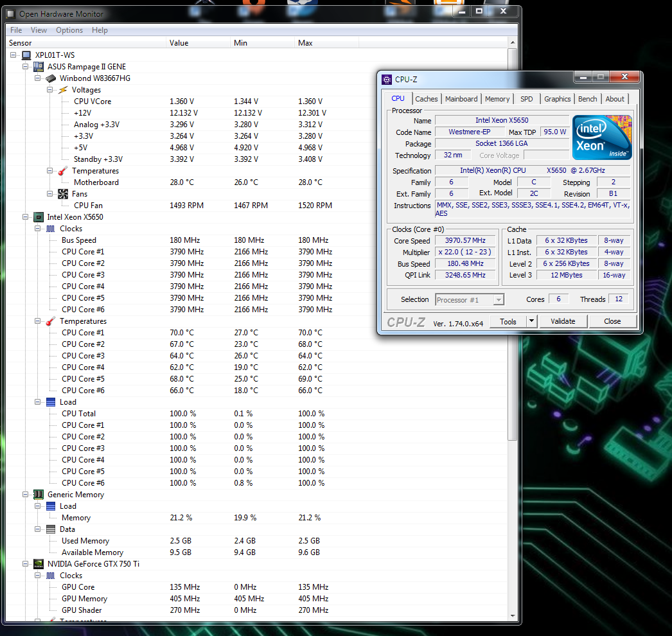672x636 pixels.
Task: Click the thermometer icon under the Intel Xeon node
Action: coord(51,321)
